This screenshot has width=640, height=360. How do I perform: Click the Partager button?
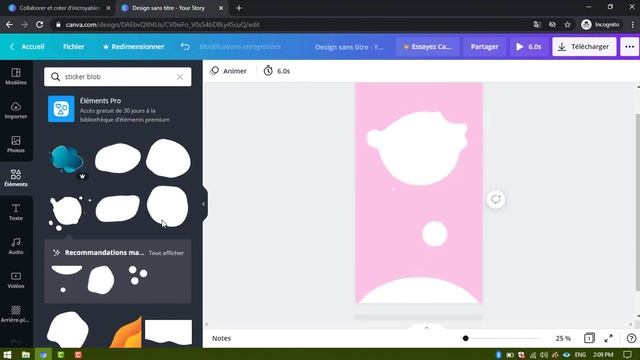tap(484, 47)
